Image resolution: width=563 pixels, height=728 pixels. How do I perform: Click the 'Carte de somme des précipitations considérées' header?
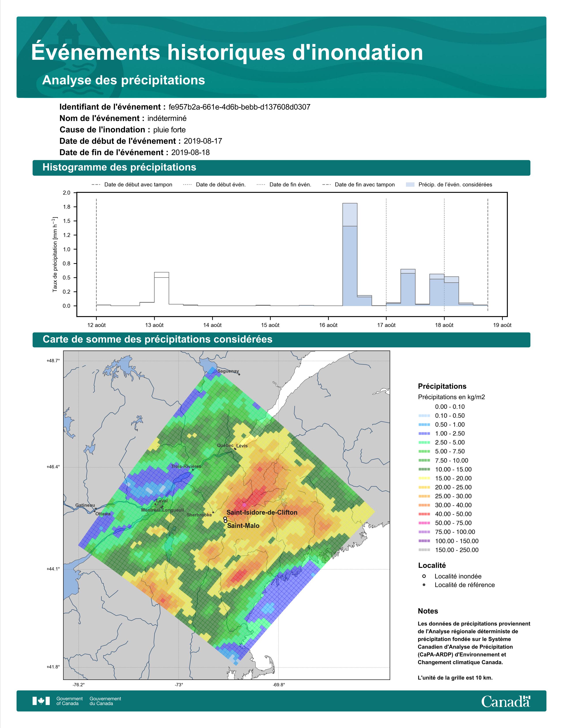pos(157,339)
